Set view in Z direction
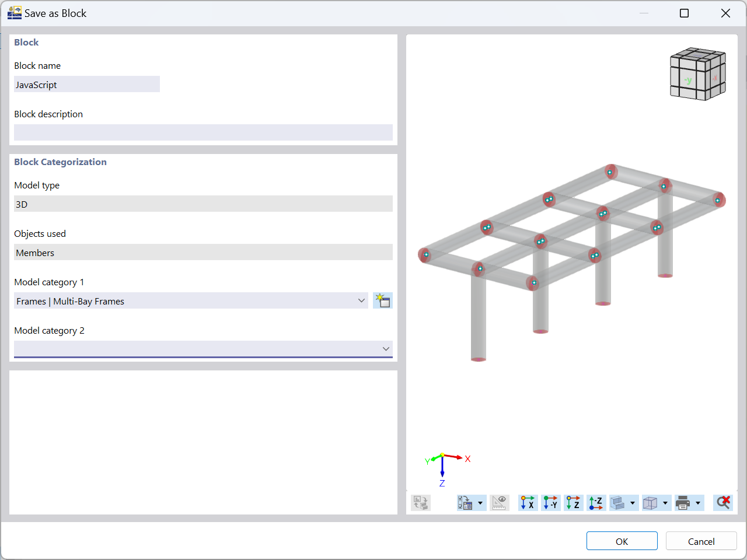The width and height of the screenshot is (747, 560). pos(573,503)
